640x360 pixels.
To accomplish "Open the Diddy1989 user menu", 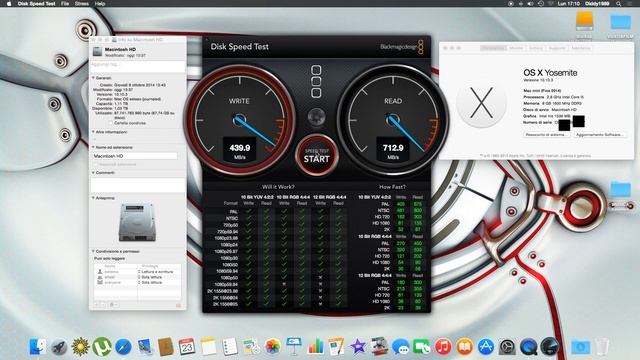I will [597, 4].
